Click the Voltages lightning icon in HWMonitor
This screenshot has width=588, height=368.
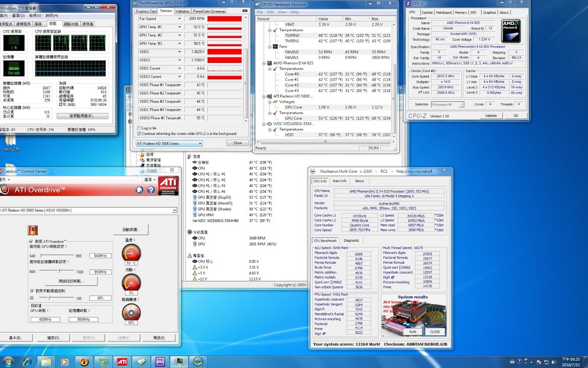275,102
